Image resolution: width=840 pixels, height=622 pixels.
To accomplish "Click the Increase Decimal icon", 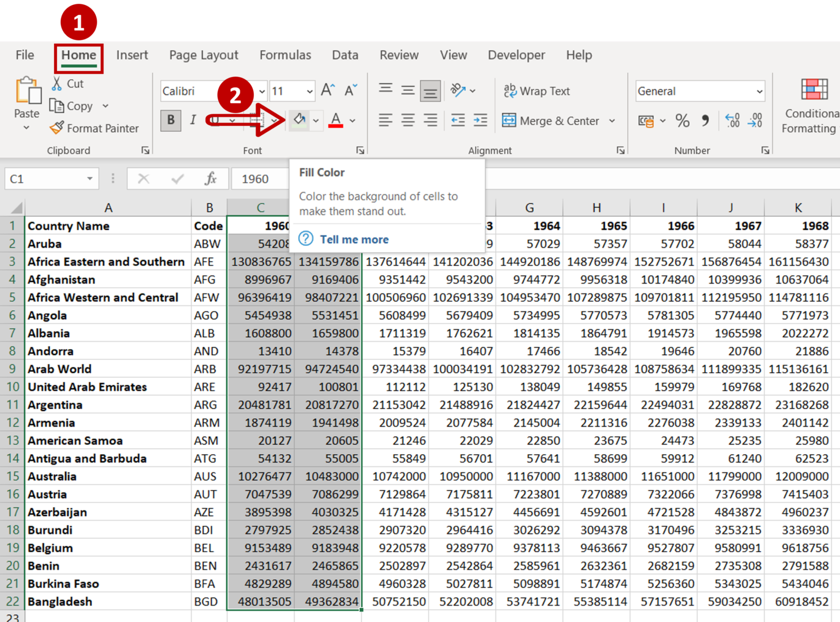I will click(732, 121).
